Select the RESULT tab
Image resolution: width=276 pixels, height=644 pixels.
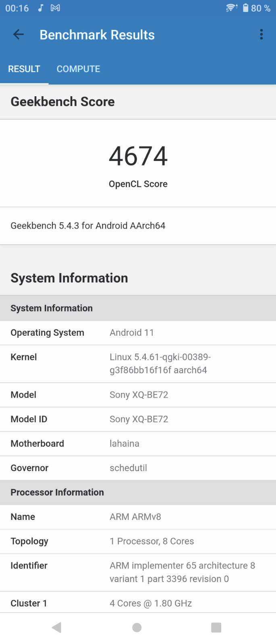[24, 69]
